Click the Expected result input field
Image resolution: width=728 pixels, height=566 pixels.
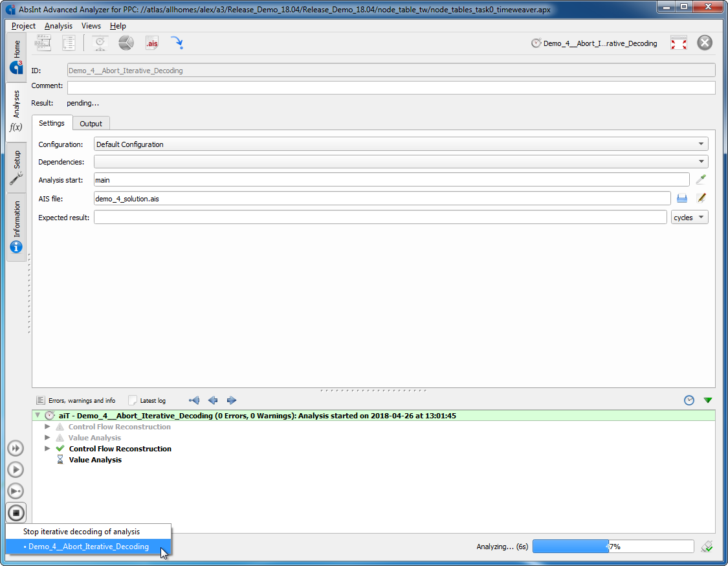(x=381, y=217)
